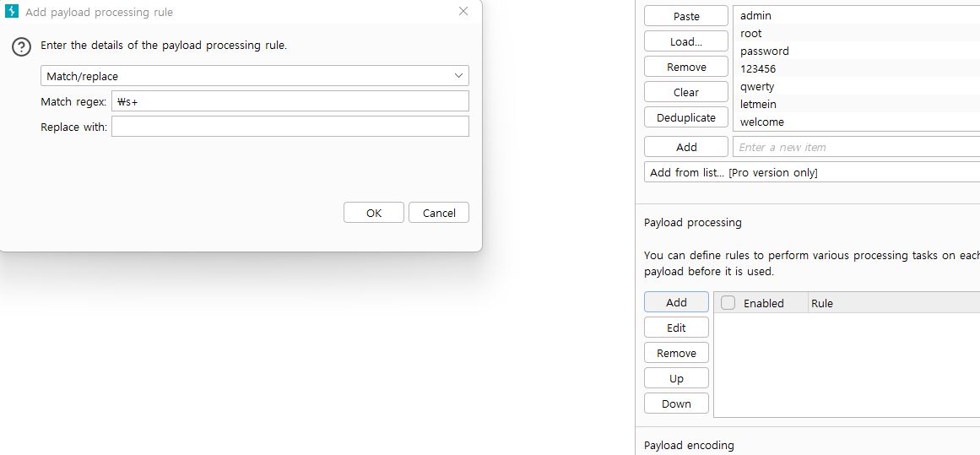Move the processing rule Up
Viewport: 980px width, 455px height.
pos(676,378)
